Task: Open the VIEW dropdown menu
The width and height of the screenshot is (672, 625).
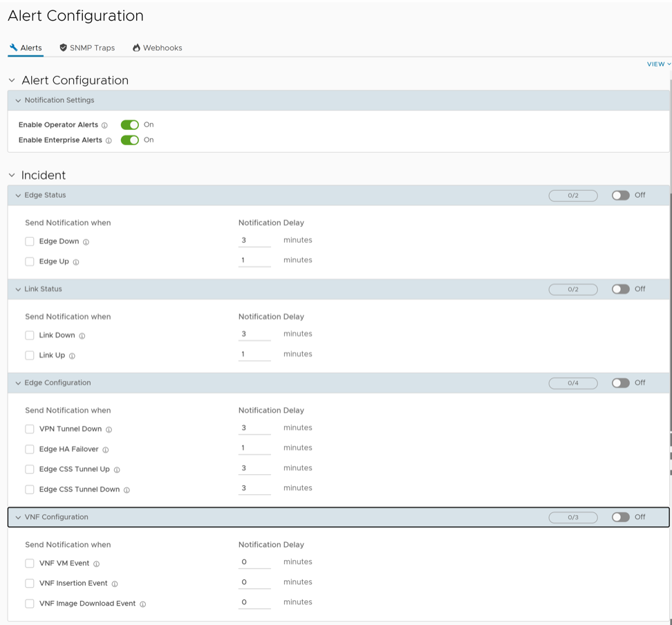Action: click(658, 64)
